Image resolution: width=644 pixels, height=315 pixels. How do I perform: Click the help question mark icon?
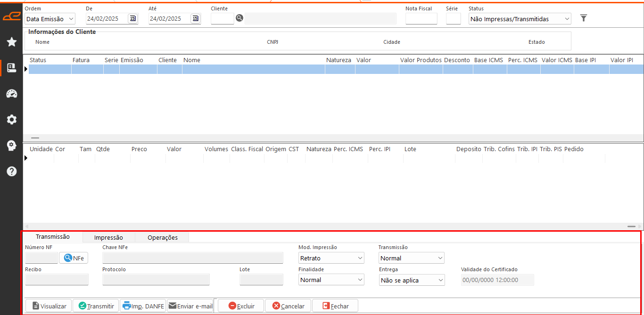(12, 171)
